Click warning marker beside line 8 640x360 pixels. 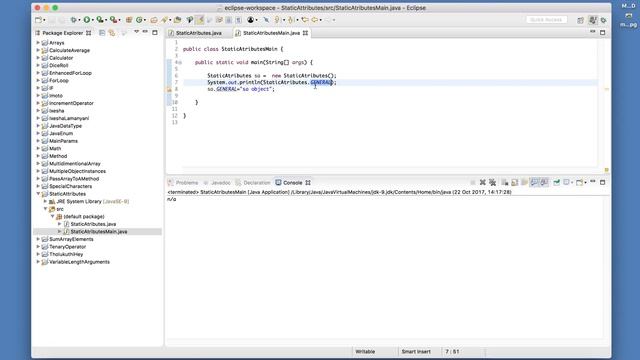click(x=169, y=89)
